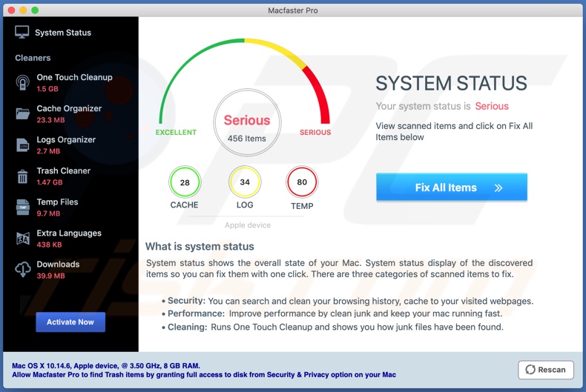Click the SERIOUS gauge label
The width and height of the screenshot is (586, 392).
tap(315, 132)
